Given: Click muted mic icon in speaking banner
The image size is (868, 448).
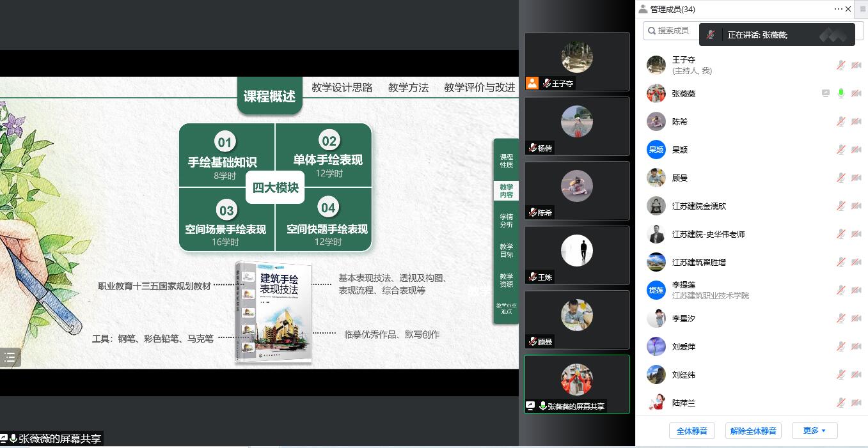Looking at the screenshot, I should click(711, 35).
